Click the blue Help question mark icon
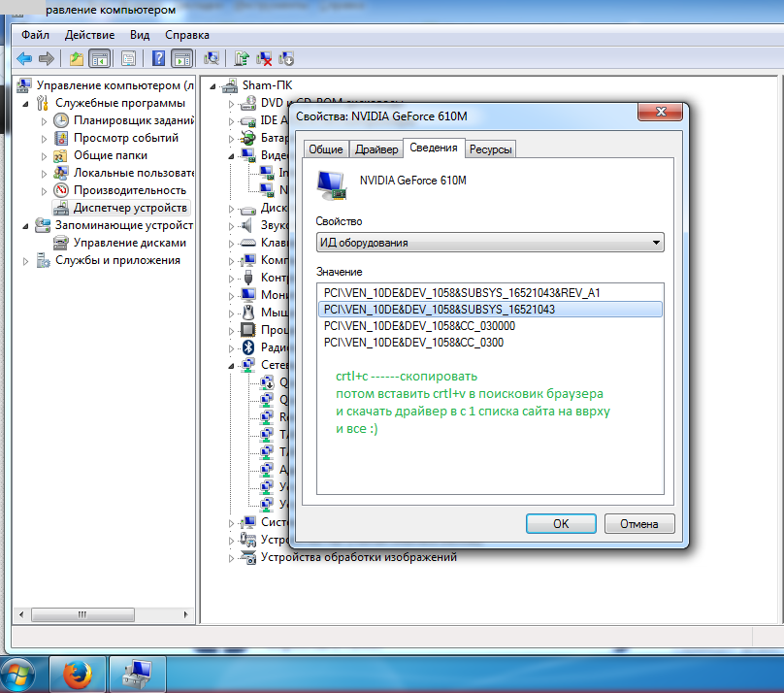 [159, 59]
